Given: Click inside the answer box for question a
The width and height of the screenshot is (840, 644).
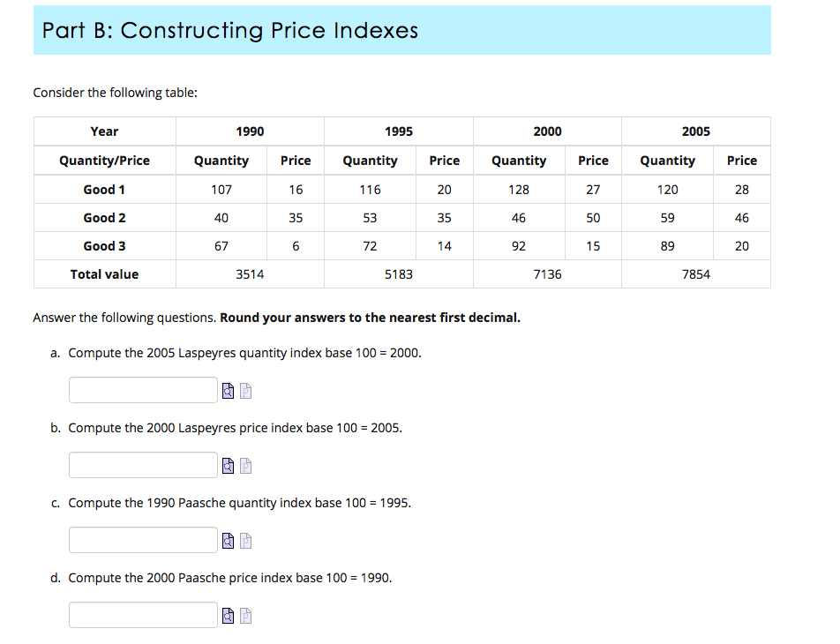Looking at the screenshot, I should [x=142, y=389].
